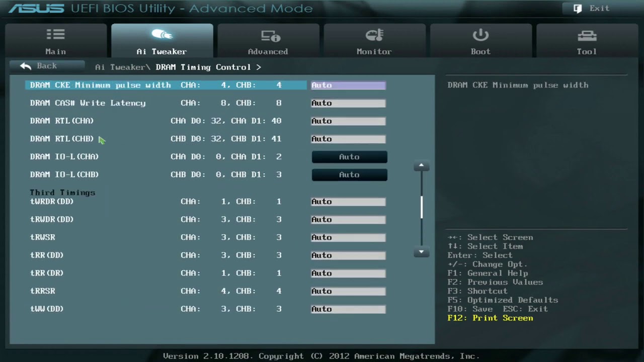644x362 pixels.
Task: Click DRAM Timing Control in breadcrumb
Action: pyautogui.click(x=203, y=67)
